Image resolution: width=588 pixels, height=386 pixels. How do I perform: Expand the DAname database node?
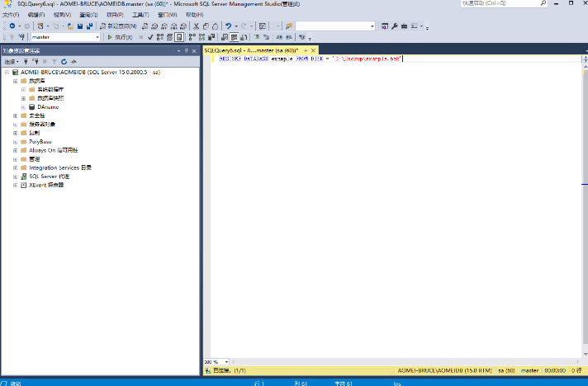pos(23,106)
